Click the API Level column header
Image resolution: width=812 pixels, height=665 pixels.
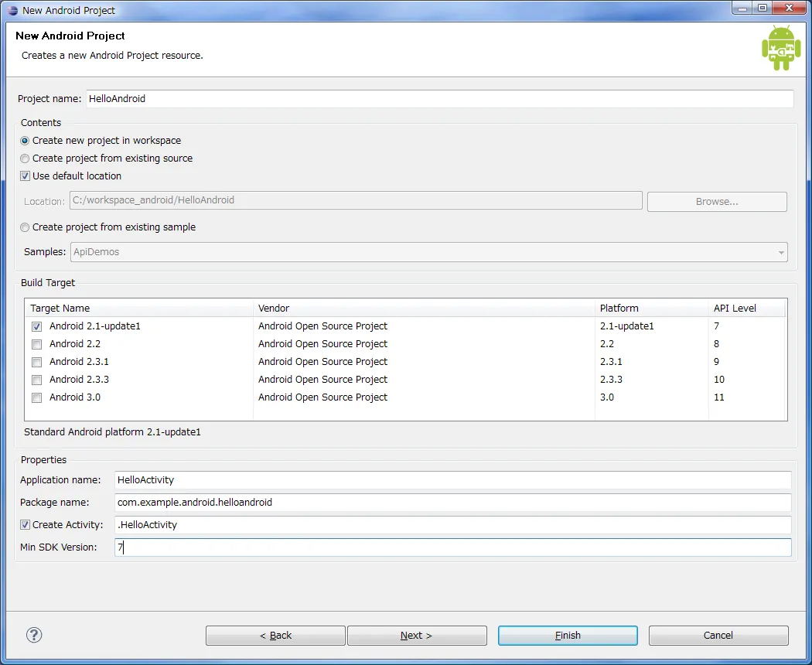(747, 309)
